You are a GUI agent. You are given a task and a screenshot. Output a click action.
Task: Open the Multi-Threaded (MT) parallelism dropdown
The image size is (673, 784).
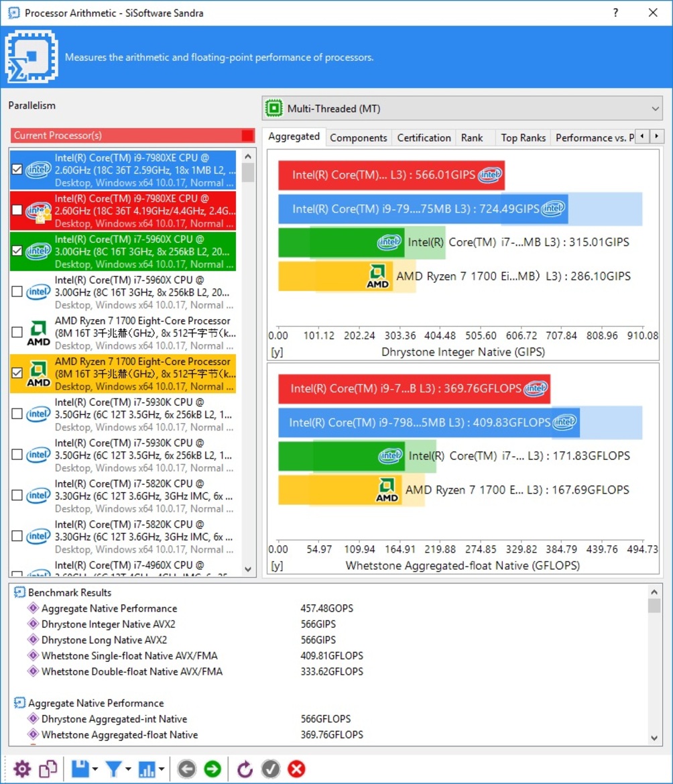point(462,109)
